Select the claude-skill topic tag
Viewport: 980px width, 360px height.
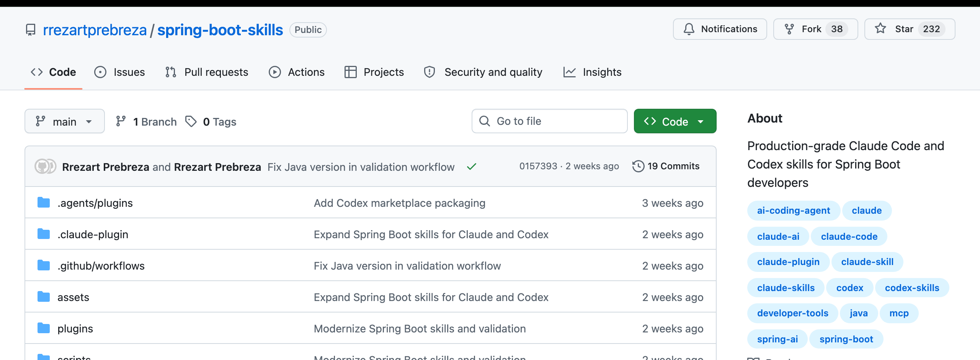[867, 262]
